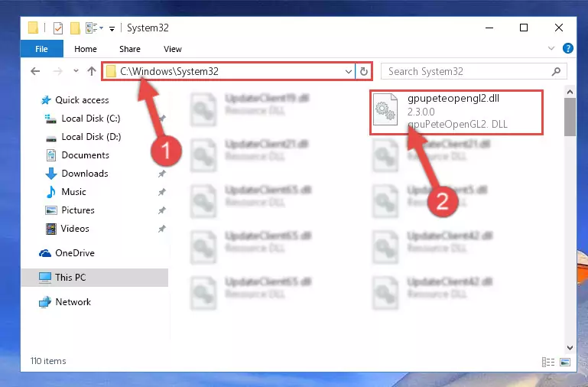
Task: Go back with the Back arrow
Action: [35, 71]
